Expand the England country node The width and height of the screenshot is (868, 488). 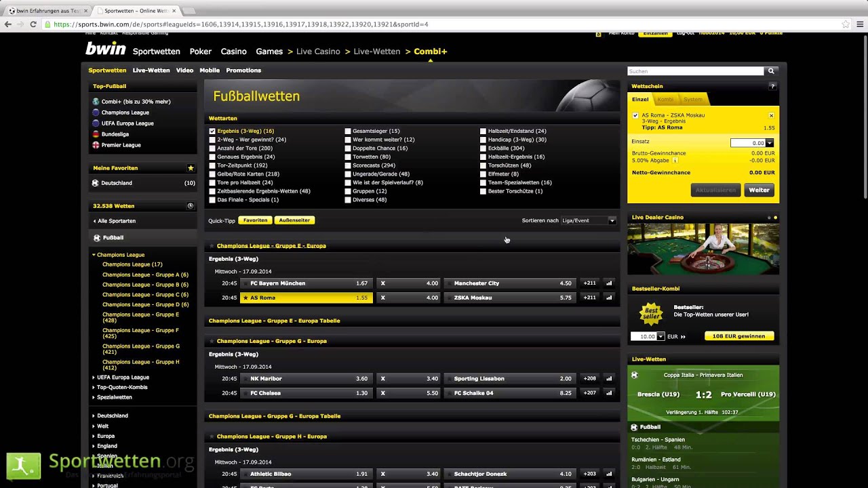(94, 446)
